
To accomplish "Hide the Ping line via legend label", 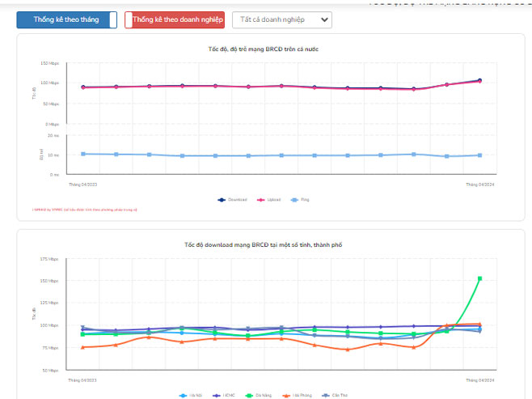I will coord(306,199).
